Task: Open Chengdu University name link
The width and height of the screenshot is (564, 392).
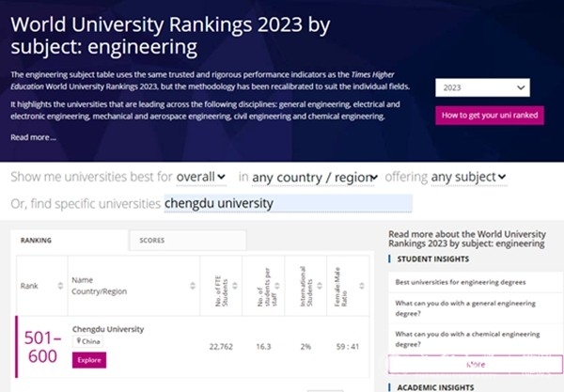Action: tap(108, 329)
